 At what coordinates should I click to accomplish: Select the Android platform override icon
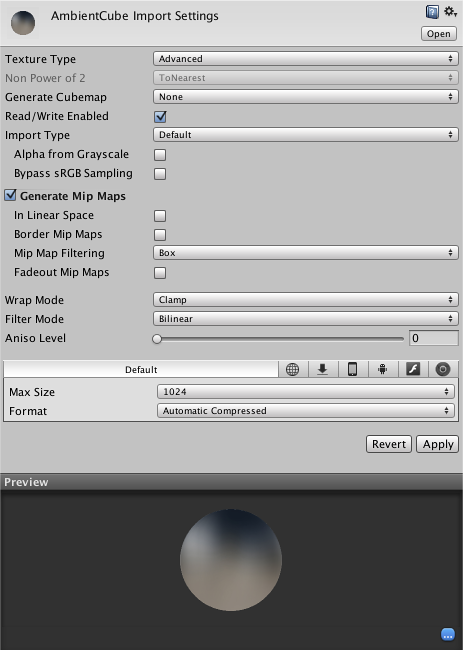(x=382, y=369)
